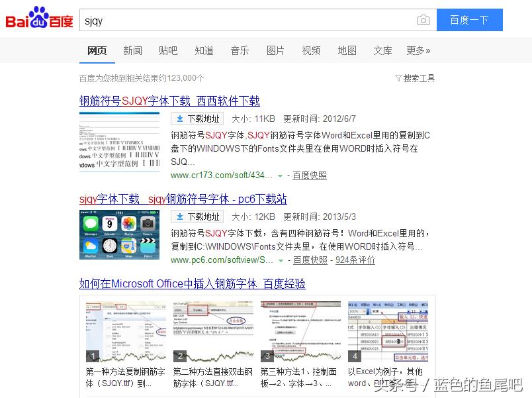Image resolution: width=532 pixels, height=398 pixels.
Task: Click the 百度一下 search button
Action: click(469, 20)
